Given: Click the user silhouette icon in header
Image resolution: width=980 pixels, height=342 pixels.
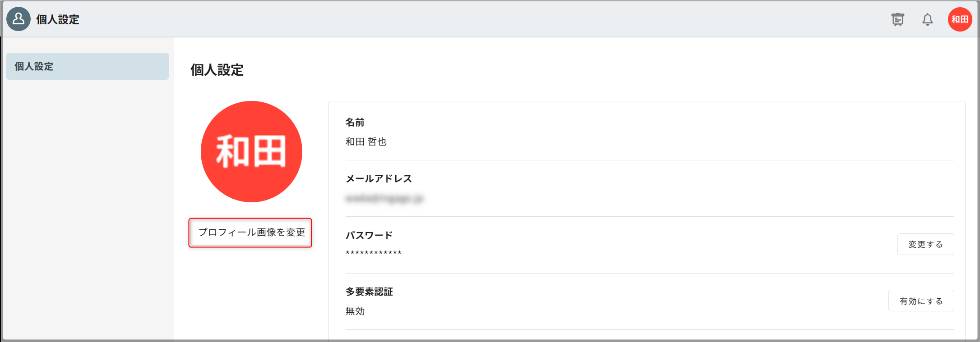Looking at the screenshot, I should (x=18, y=19).
